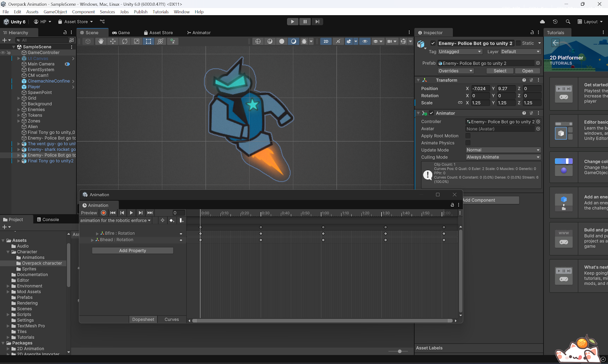Viewport: 608px width, 364px height.
Task: Click the Add keyframe icon
Action: pos(172,220)
